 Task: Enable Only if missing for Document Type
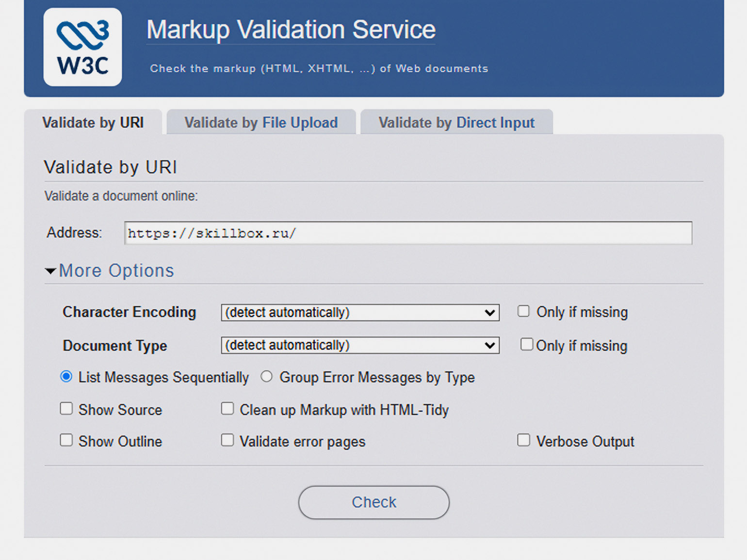[x=526, y=345]
